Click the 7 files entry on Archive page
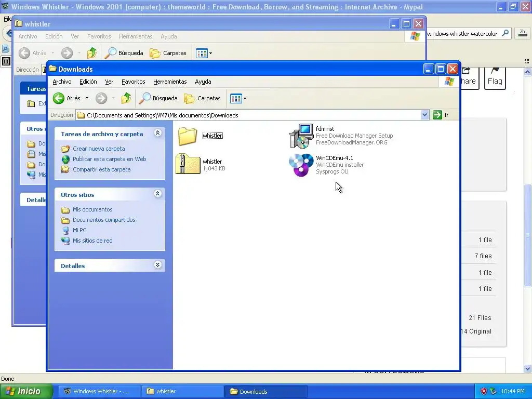Viewport: 532px width, 399px height. (483, 256)
